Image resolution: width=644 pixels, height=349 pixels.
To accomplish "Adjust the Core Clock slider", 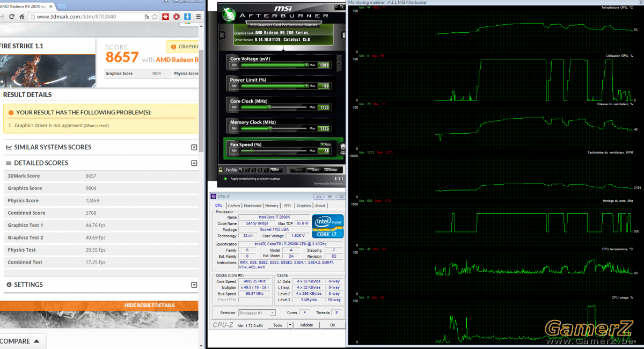I will 273,107.
